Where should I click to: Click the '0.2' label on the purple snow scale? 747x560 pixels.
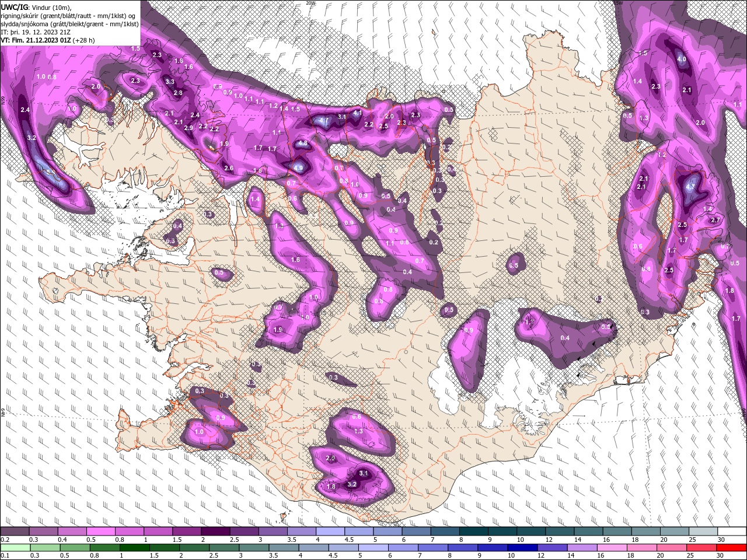click(x=5, y=540)
